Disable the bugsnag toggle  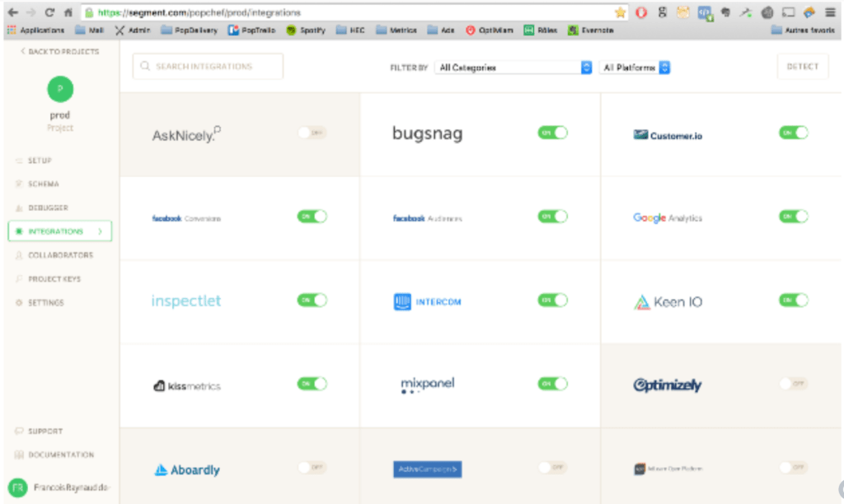pos(552,133)
